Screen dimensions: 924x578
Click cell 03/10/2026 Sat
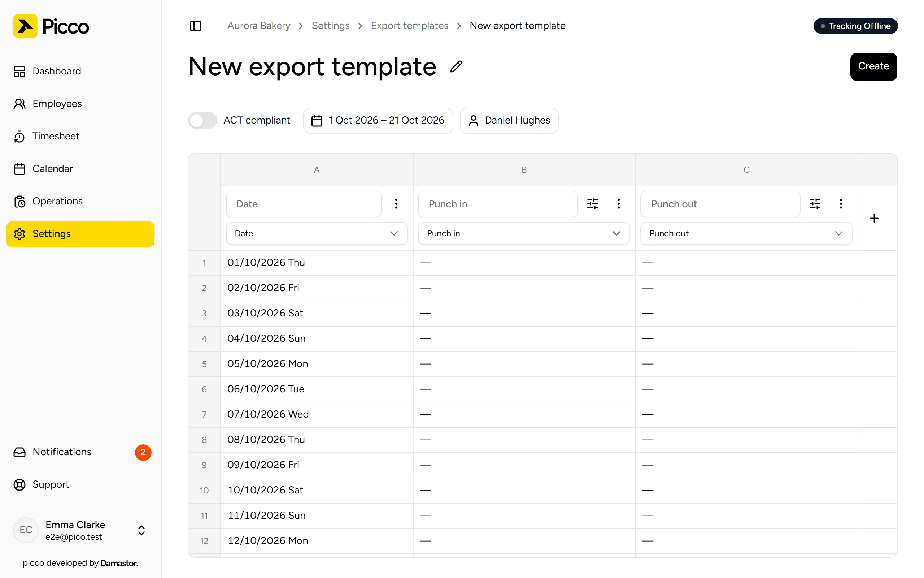(317, 313)
